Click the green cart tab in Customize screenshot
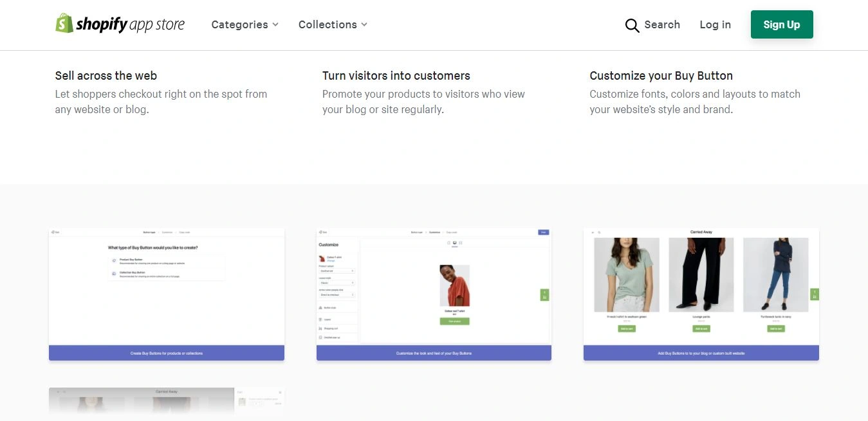 (544, 295)
